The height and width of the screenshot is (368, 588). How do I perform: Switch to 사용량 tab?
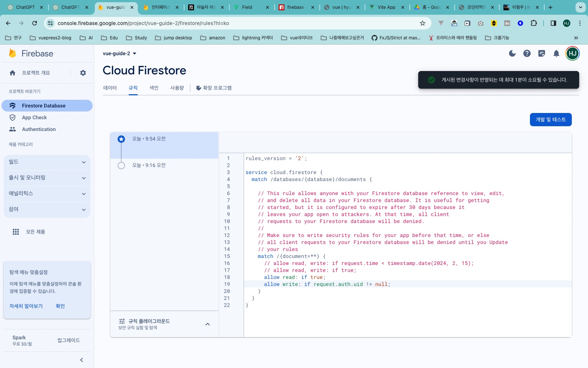177,88
